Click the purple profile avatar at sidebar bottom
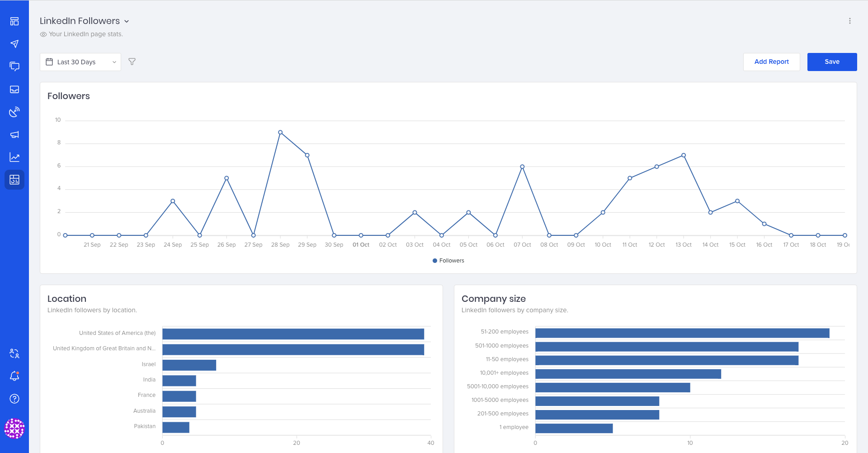868x453 pixels. coord(14,429)
